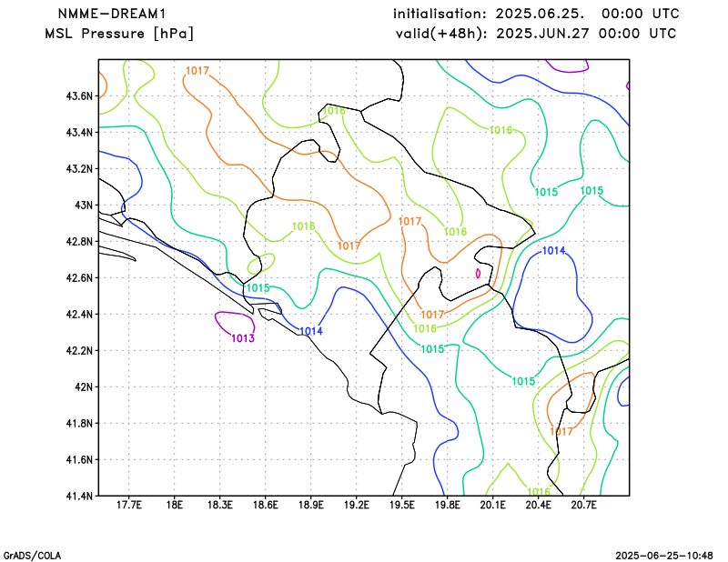Select the 41.8N latitude label
Screen dimensions: 728x562
point(79,423)
